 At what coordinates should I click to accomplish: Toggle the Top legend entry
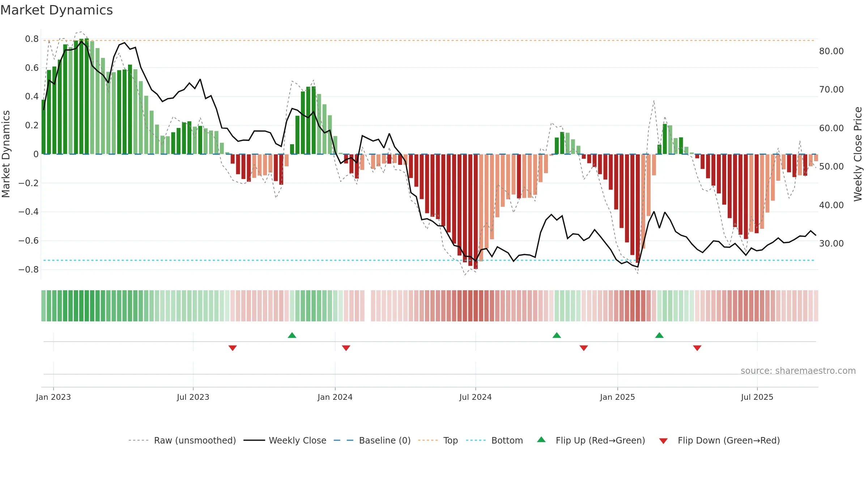click(438, 440)
